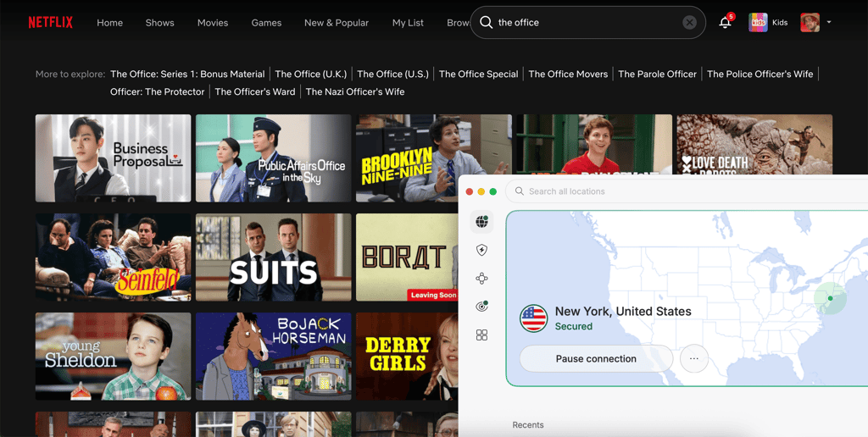Open the Michael Cera show thumbnail
868x437 pixels.
594,144
